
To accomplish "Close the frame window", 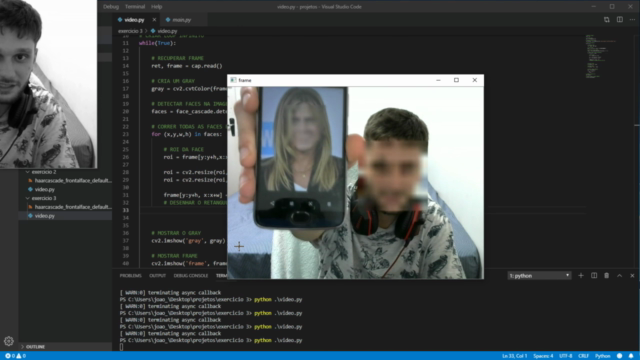I will point(475,80).
